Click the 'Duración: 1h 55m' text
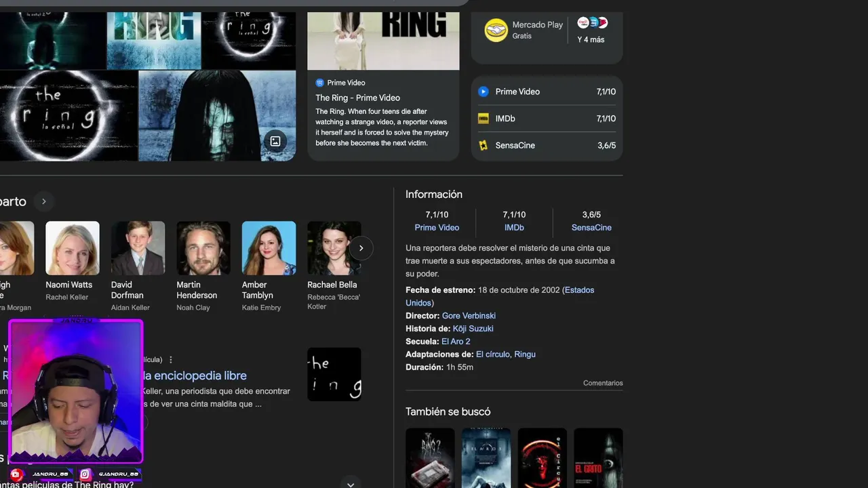 [x=439, y=367]
